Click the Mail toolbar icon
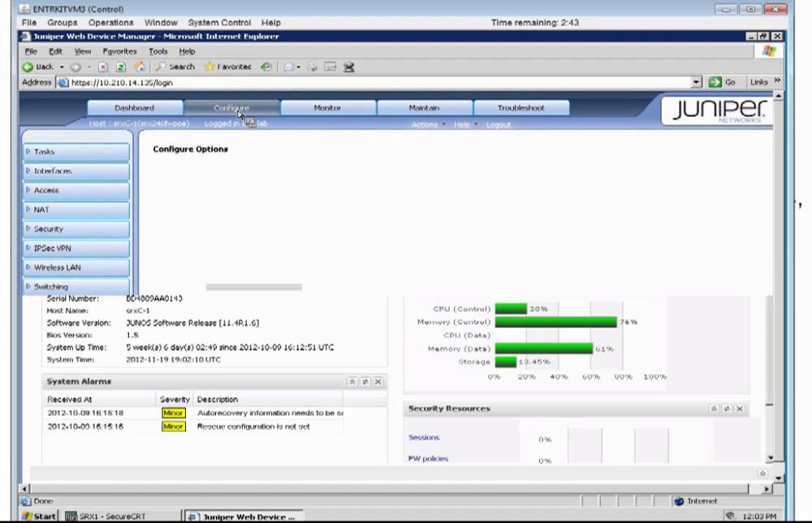This screenshot has width=812, height=523. [x=289, y=67]
